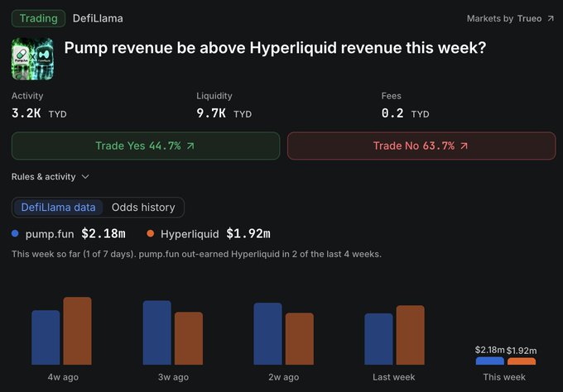Viewport: 563px width, 392px height.
Task: Click the DefiLlama source label
Action: 98,19
